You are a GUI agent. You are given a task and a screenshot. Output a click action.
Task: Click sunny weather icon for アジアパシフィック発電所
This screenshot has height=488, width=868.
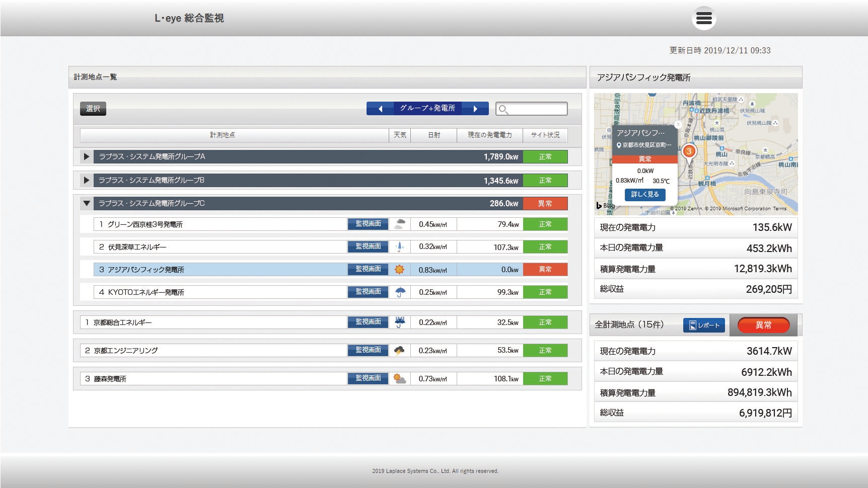pos(399,270)
